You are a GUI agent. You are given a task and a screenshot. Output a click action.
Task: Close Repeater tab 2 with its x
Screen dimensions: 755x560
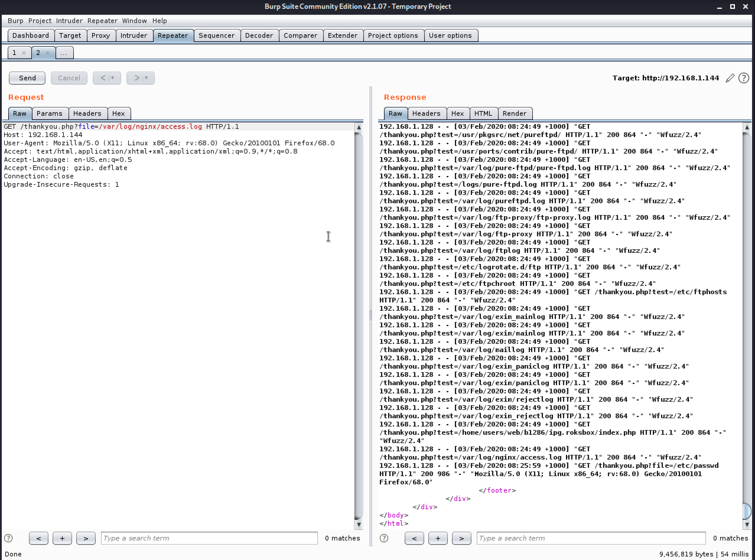pos(48,53)
